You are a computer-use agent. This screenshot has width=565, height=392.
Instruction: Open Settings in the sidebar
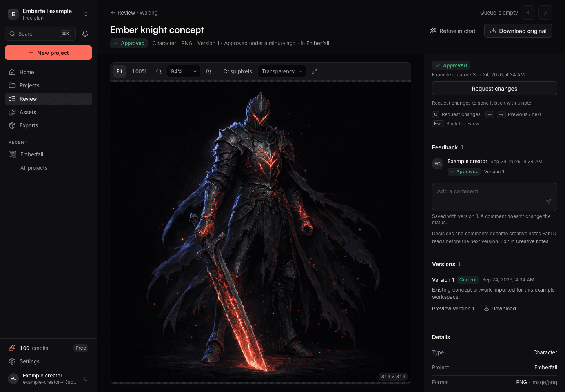(48, 361)
